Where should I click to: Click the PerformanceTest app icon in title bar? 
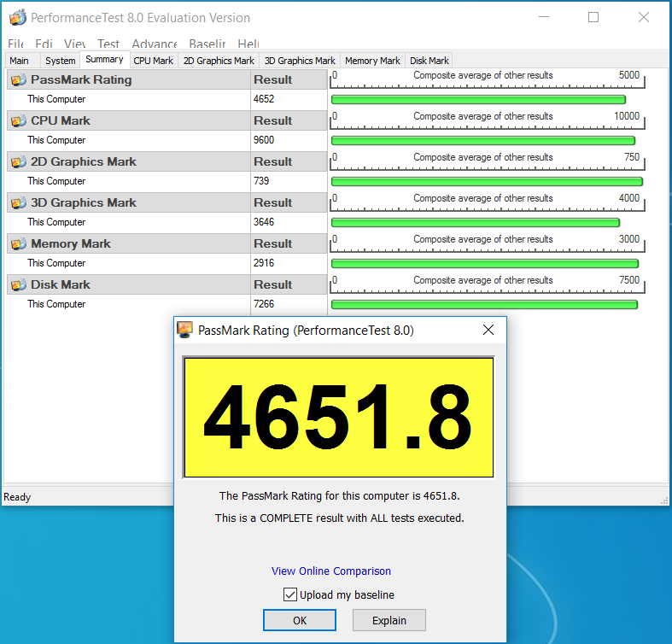(x=18, y=18)
